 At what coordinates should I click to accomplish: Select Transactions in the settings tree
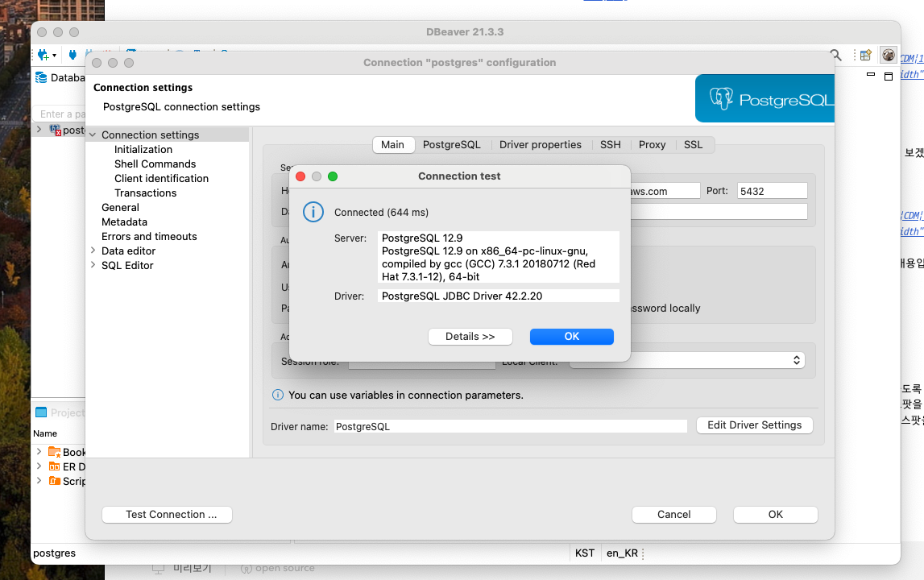[146, 193]
